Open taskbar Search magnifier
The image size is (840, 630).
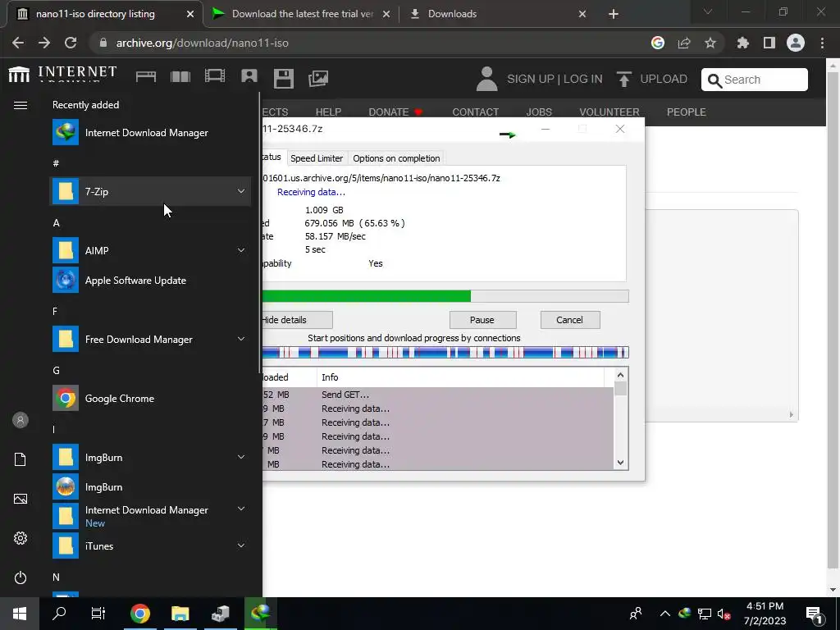coord(59,614)
